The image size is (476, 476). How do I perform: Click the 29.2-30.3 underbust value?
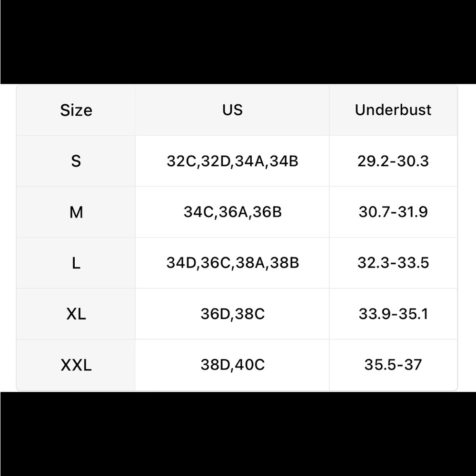tap(393, 161)
